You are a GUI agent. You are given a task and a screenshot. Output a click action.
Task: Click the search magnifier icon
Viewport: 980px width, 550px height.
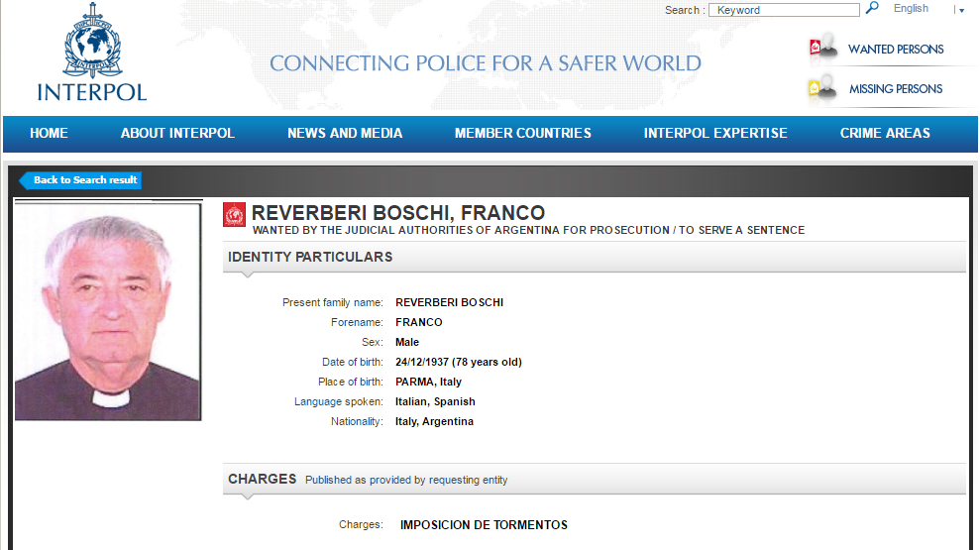coord(872,9)
